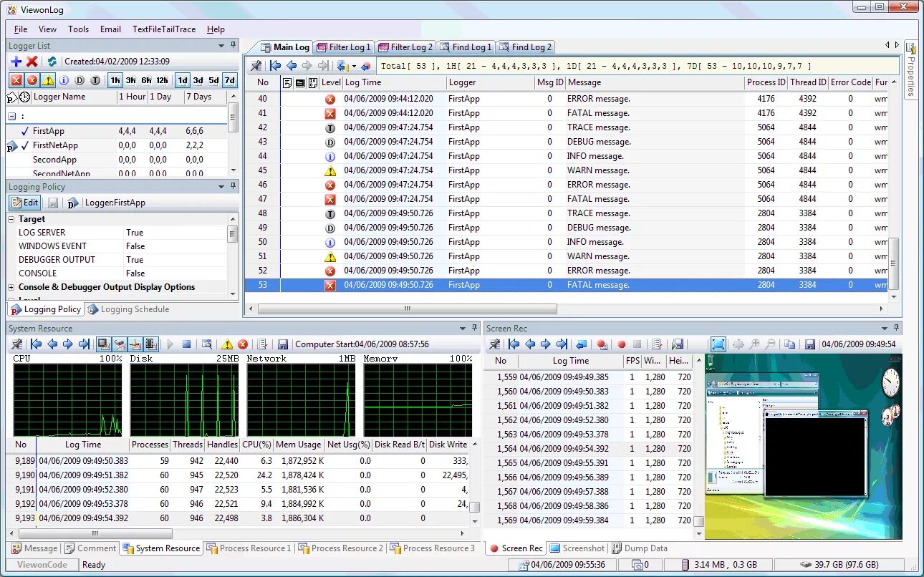Open the TextFileTailTrace menu

[x=164, y=29]
